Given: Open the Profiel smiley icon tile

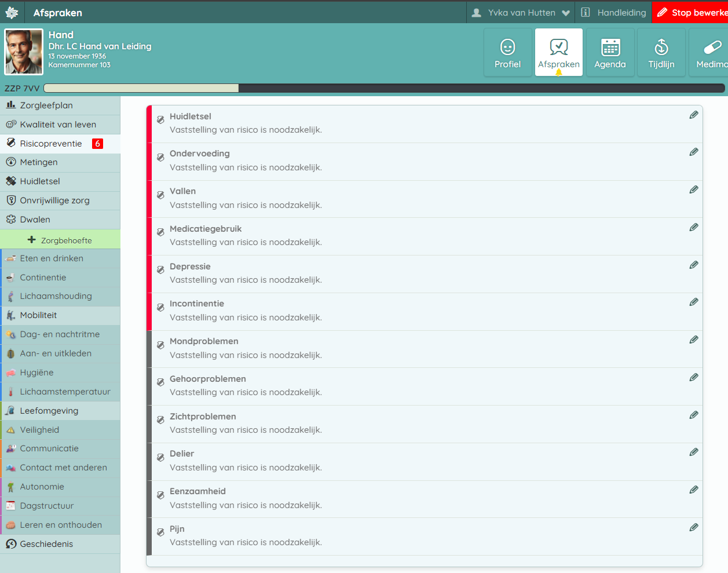Looking at the screenshot, I should click(507, 53).
